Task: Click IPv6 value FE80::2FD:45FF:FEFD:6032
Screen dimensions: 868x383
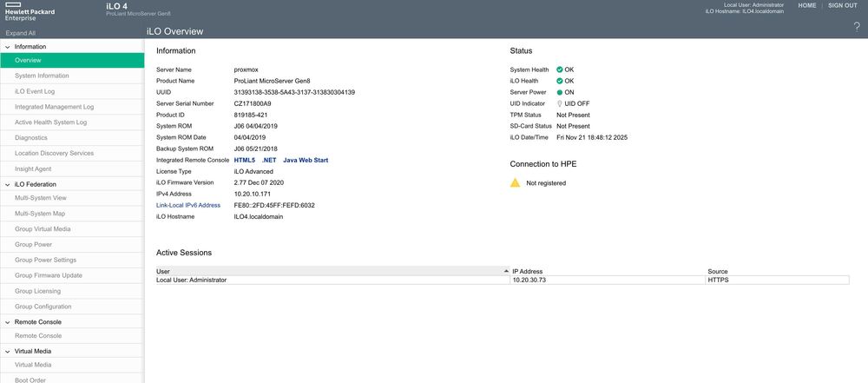Action: point(274,206)
